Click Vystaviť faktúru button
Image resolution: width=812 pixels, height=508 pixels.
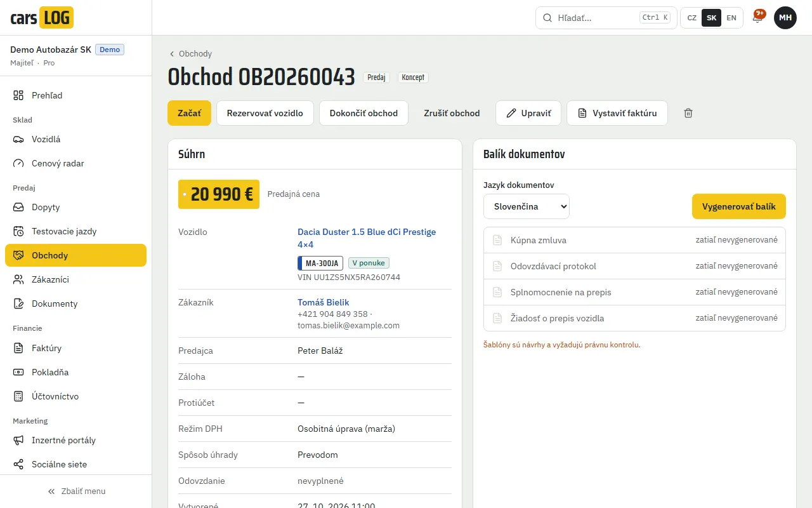[x=617, y=113]
